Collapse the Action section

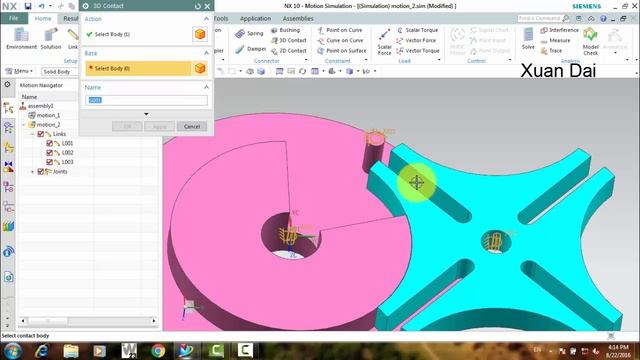(206, 19)
